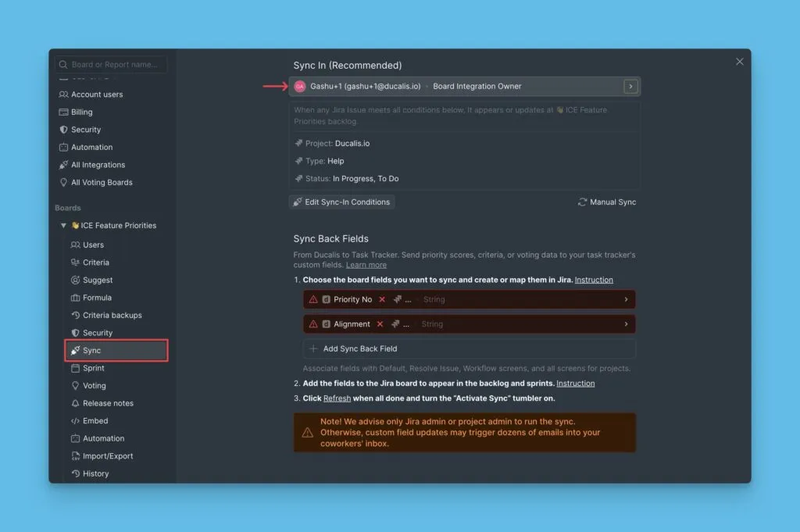Screen dimensions: 800x532
Task: Click the plus icon for Add Sync Back Field
Action: pyautogui.click(x=313, y=349)
